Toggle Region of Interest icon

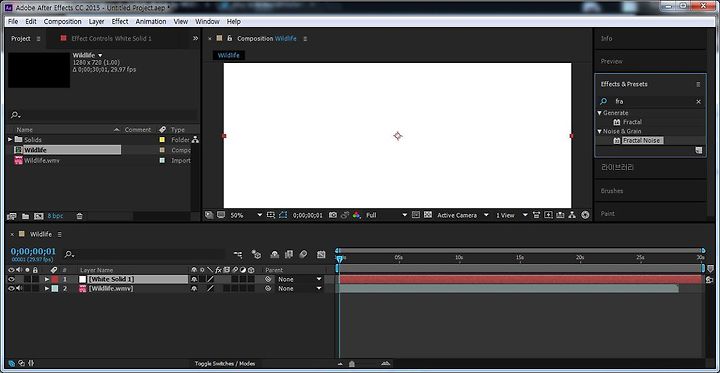(x=416, y=215)
